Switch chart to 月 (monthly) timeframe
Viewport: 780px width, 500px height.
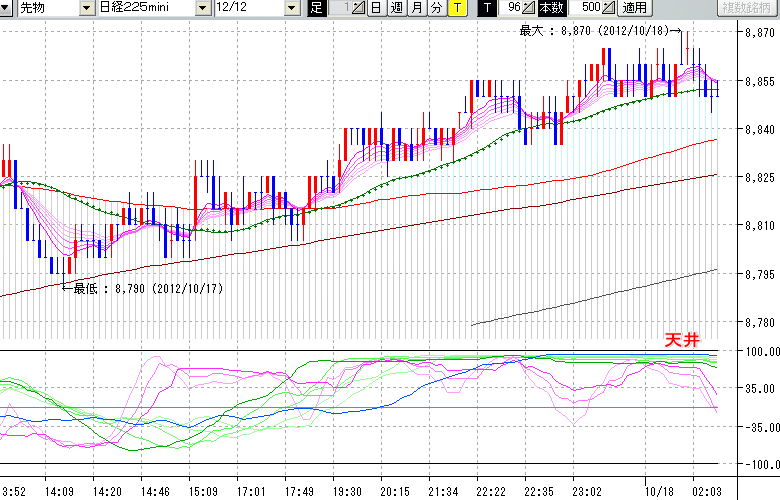pyautogui.click(x=416, y=8)
